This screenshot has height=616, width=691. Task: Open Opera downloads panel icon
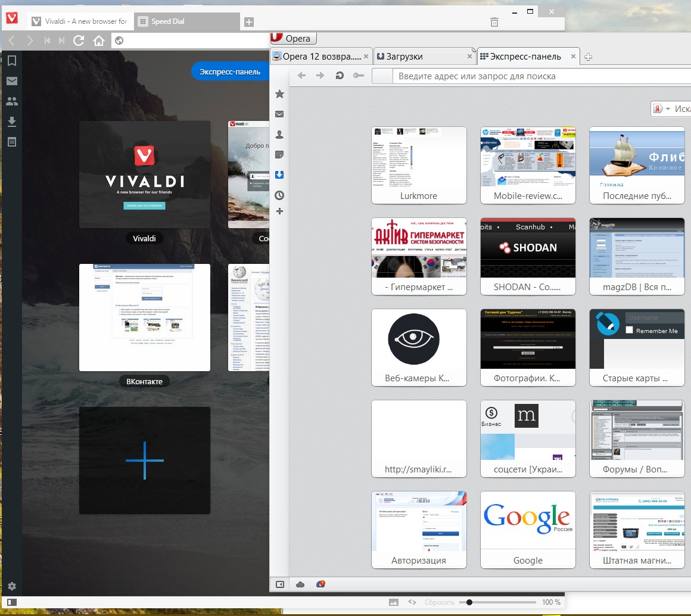pos(279,175)
